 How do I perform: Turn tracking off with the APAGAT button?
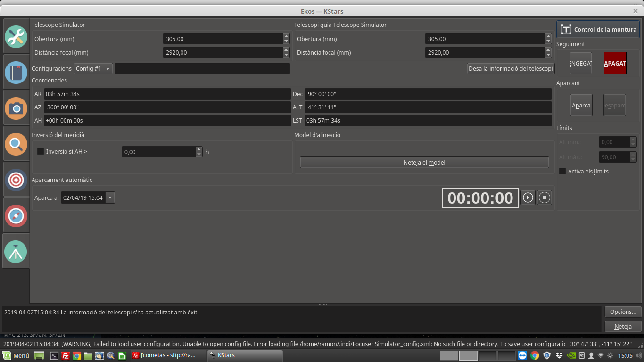[615, 63]
